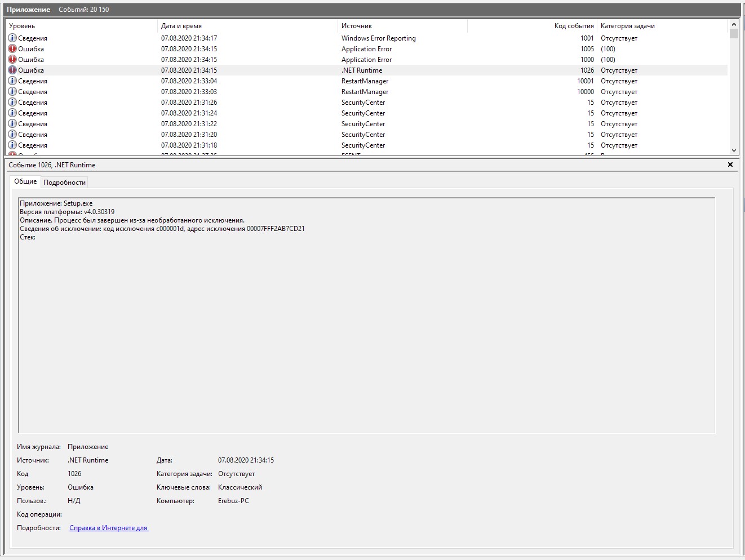Click the exception code c000001d line
The height and width of the screenshot is (560, 745).
[162, 229]
